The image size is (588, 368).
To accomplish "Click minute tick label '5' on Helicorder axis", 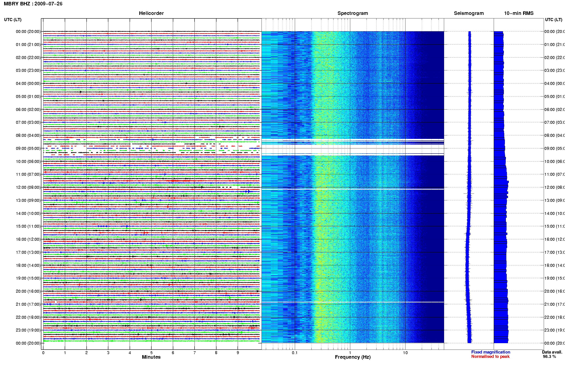I will click(x=151, y=353).
